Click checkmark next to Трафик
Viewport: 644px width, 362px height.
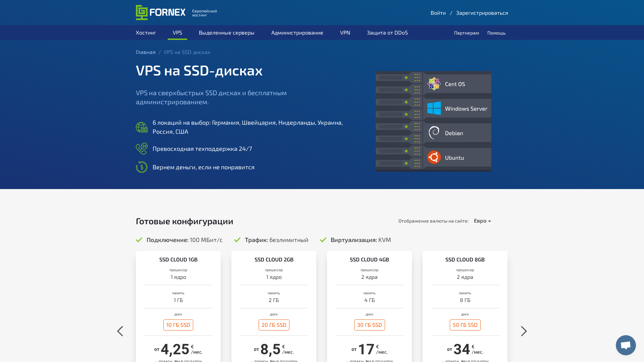[x=237, y=240]
